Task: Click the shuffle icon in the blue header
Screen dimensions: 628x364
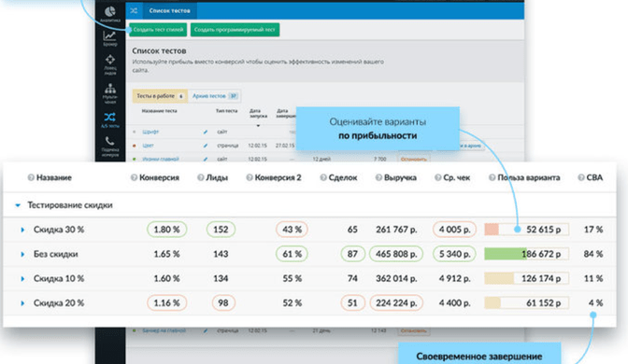Action: pos(134,11)
